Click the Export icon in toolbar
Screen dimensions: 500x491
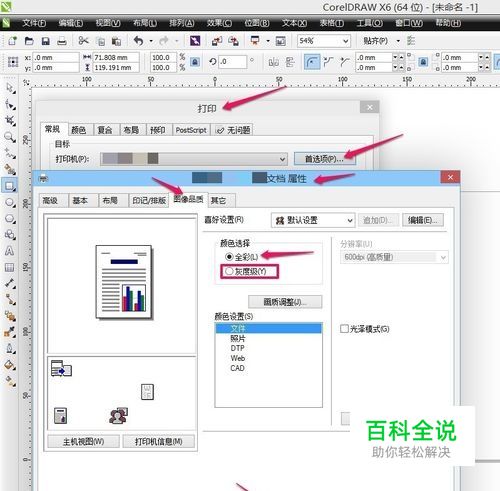pos(233,41)
